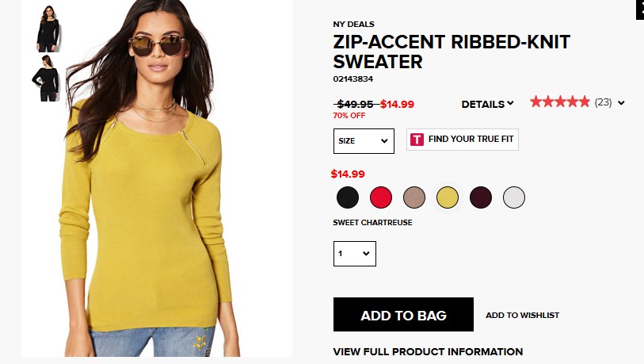Image resolution: width=644 pixels, height=364 pixels.
Task: Select the dark burgundy color swatch
Action: tap(481, 197)
